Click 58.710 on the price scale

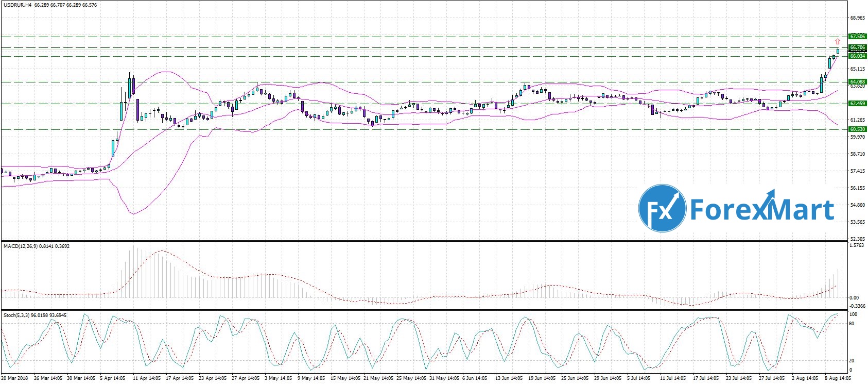click(857, 154)
